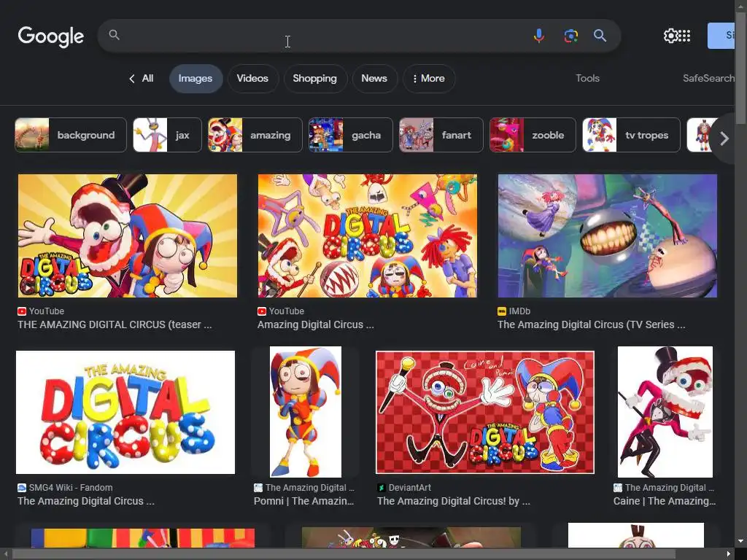Switch to the Videos tab
This screenshot has height=560, width=747.
click(252, 79)
